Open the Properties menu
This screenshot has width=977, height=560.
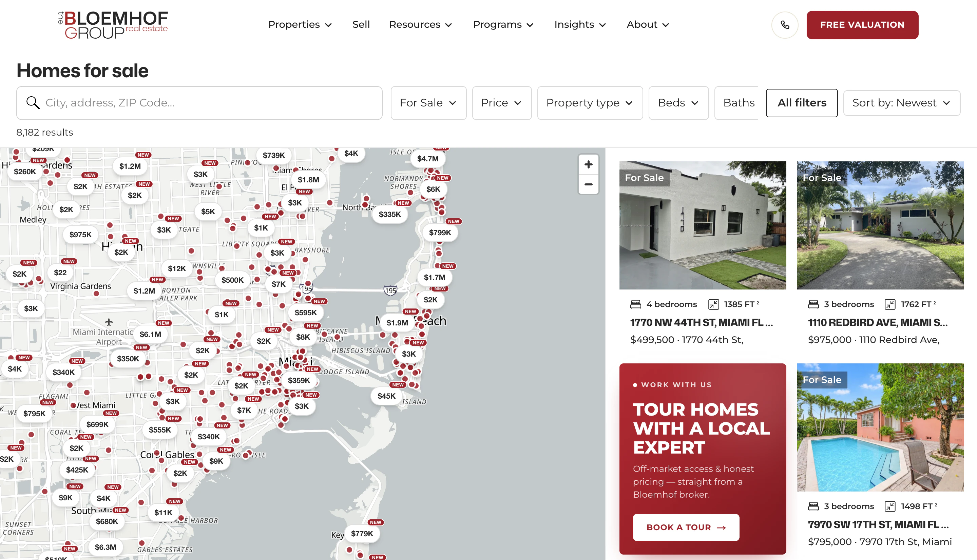tap(300, 25)
